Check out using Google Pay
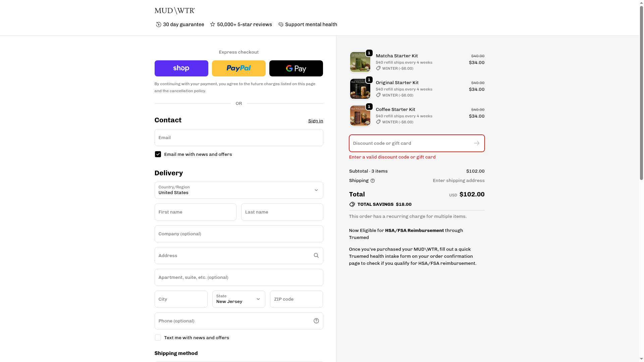Screen dimensions: 644x362 coord(296,68)
